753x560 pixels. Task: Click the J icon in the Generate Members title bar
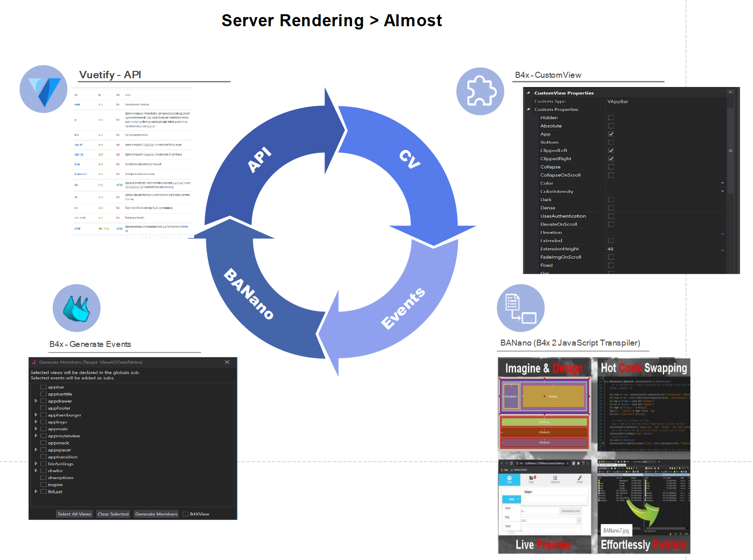(34, 362)
